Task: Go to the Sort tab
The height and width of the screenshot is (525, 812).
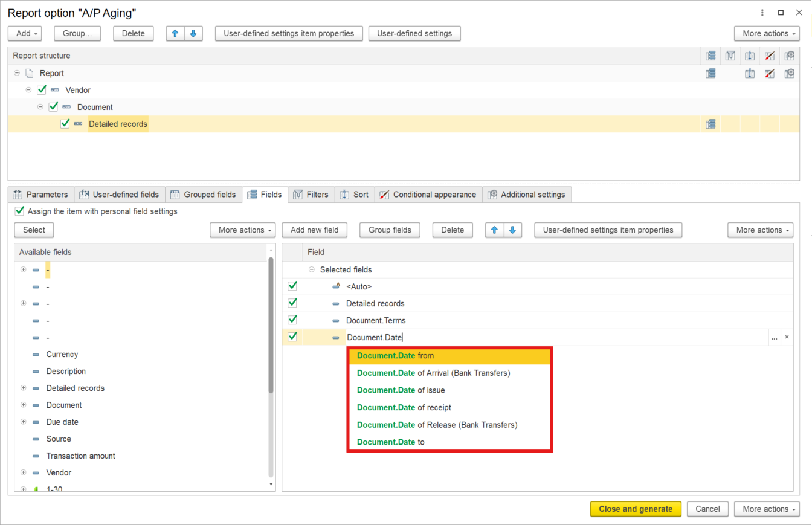Action: (x=355, y=195)
